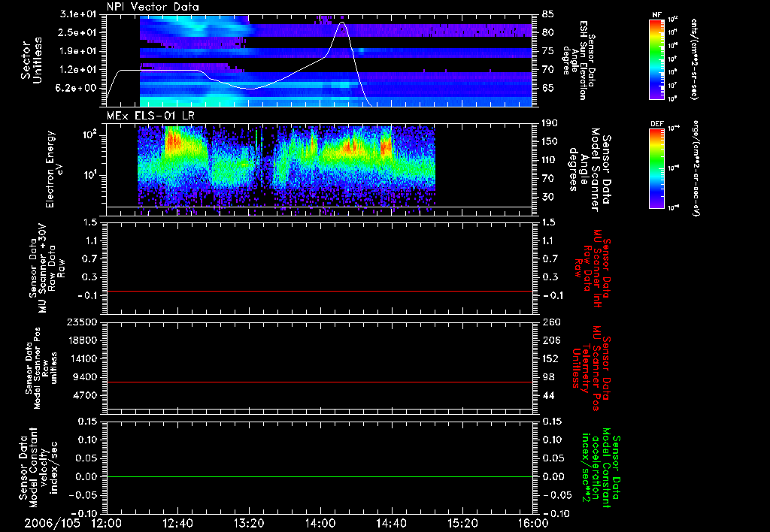Viewport: 770px width, 532px height.
Task: Click the 3.1e+01 sector tick value
Action: pos(78,14)
